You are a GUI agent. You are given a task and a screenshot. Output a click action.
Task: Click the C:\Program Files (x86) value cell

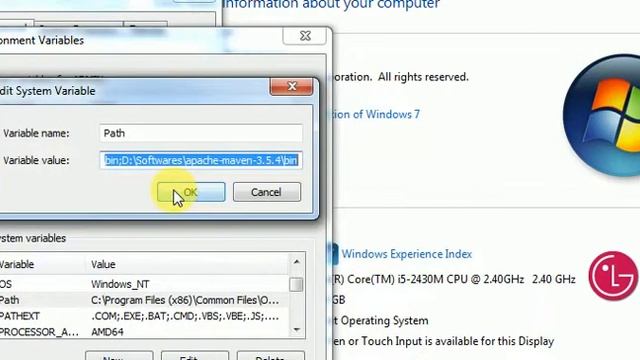185,300
